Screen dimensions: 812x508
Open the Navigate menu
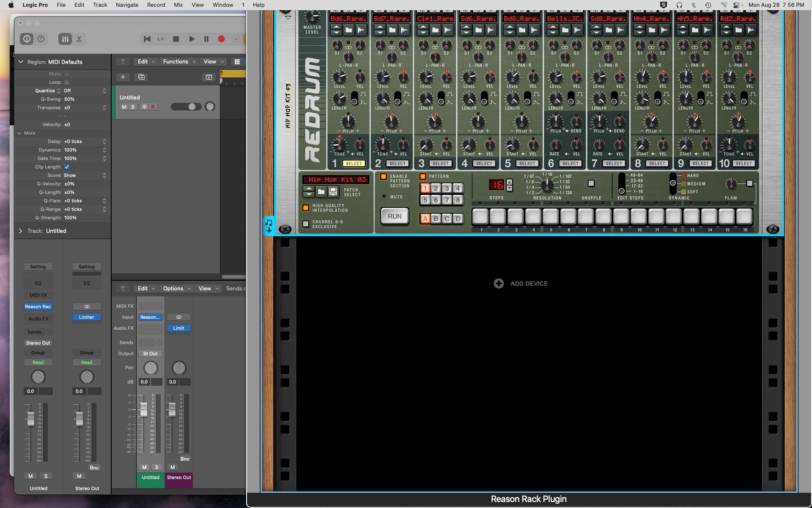[x=127, y=5]
